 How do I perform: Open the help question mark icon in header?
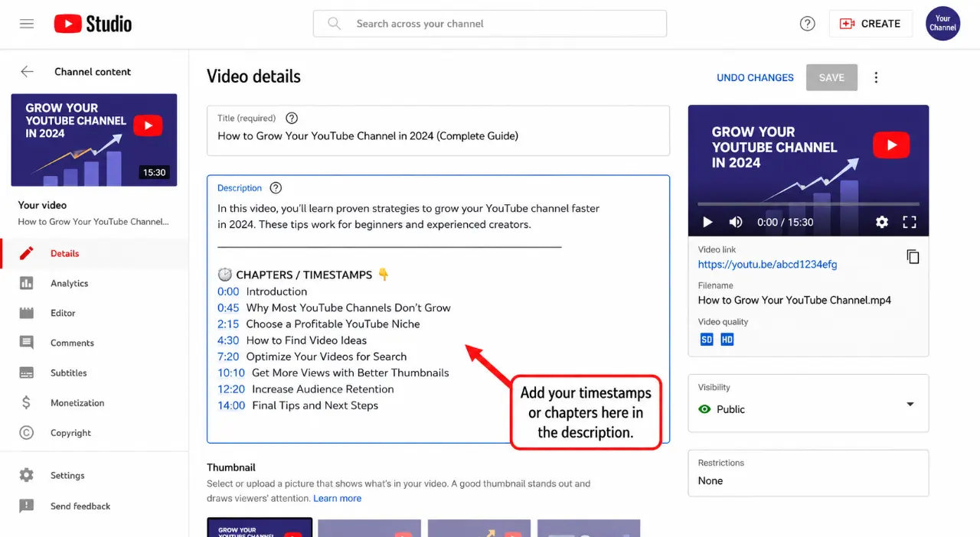[807, 24]
